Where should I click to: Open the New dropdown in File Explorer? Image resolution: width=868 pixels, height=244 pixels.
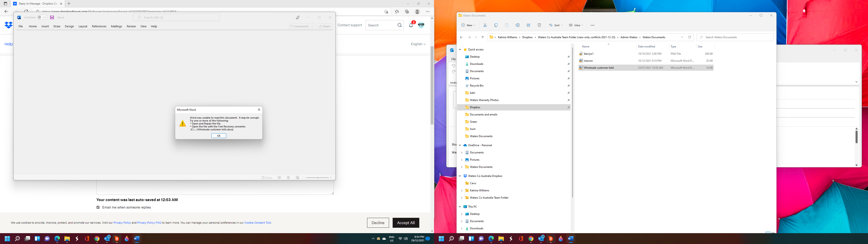click(x=468, y=25)
